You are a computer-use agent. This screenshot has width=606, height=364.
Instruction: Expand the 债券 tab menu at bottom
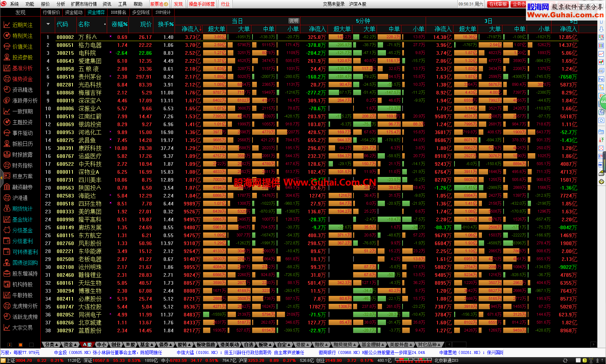tap(166, 345)
